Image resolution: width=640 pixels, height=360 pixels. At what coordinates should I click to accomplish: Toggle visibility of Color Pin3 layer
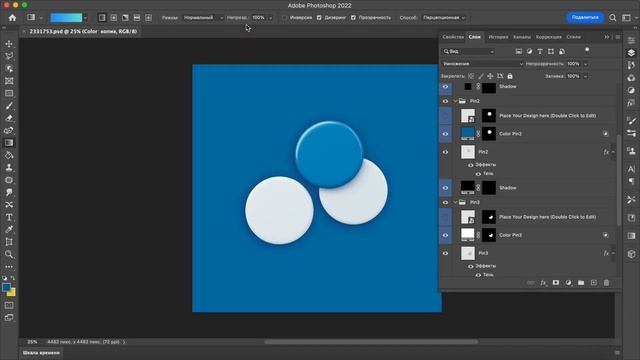click(x=445, y=235)
